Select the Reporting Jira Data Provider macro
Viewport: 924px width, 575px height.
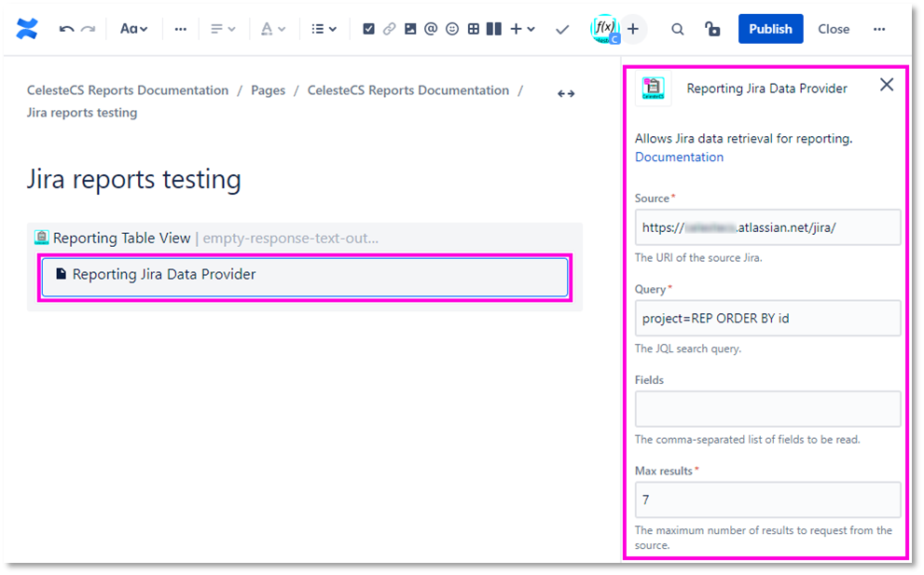tap(305, 277)
